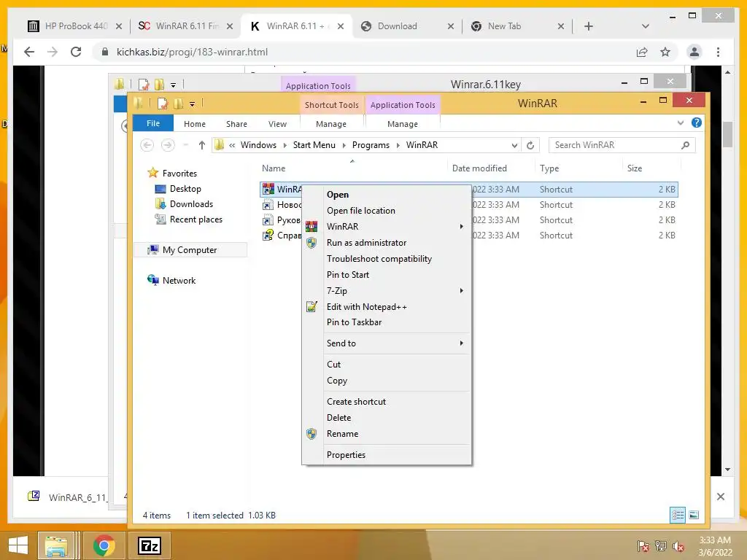Select Edit with Notepad++ entry
The height and width of the screenshot is (560, 747).
[x=366, y=307]
